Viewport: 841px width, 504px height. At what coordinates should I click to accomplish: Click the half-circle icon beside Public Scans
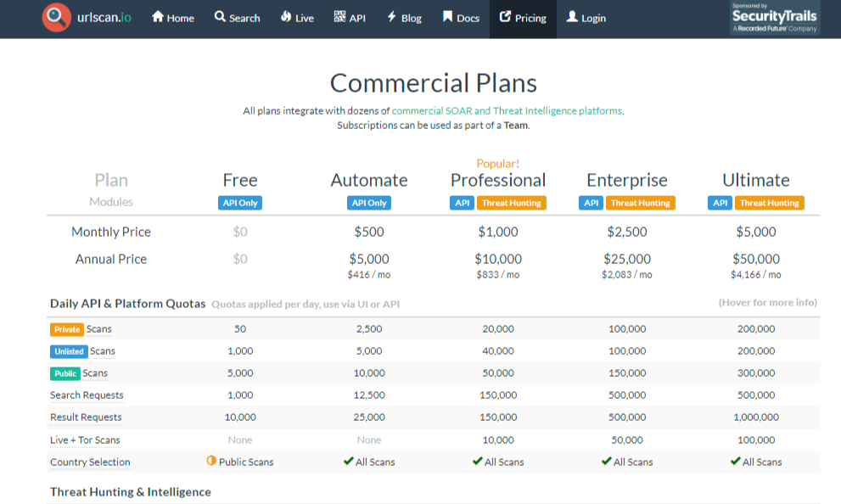[211, 461]
